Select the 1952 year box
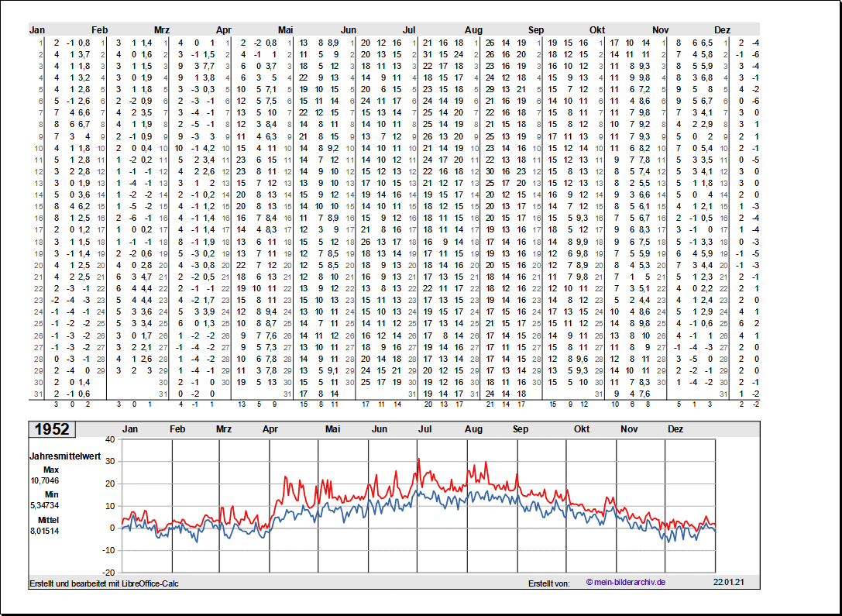 coord(51,429)
